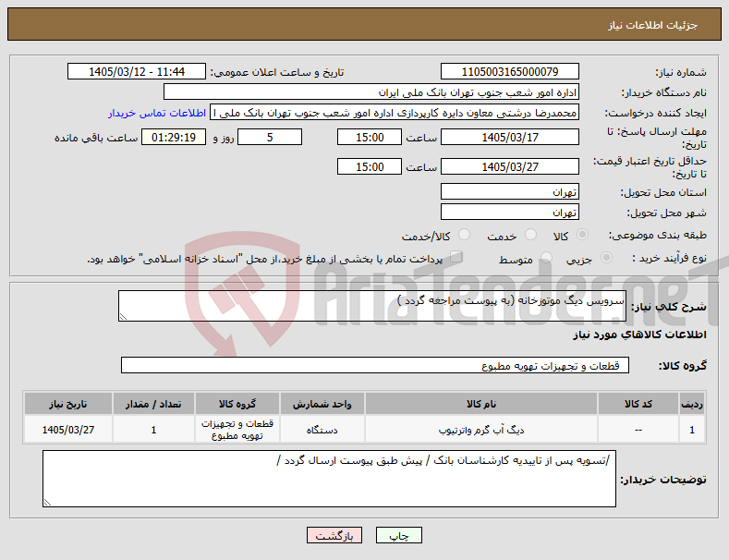Click the نوع فرآیند خرید label

coord(669,258)
